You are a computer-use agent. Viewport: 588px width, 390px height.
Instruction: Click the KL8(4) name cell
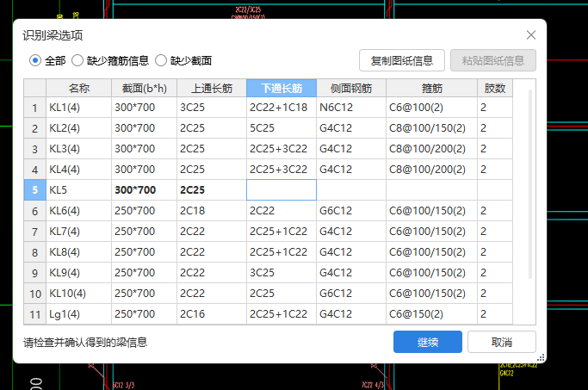(78, 252)
